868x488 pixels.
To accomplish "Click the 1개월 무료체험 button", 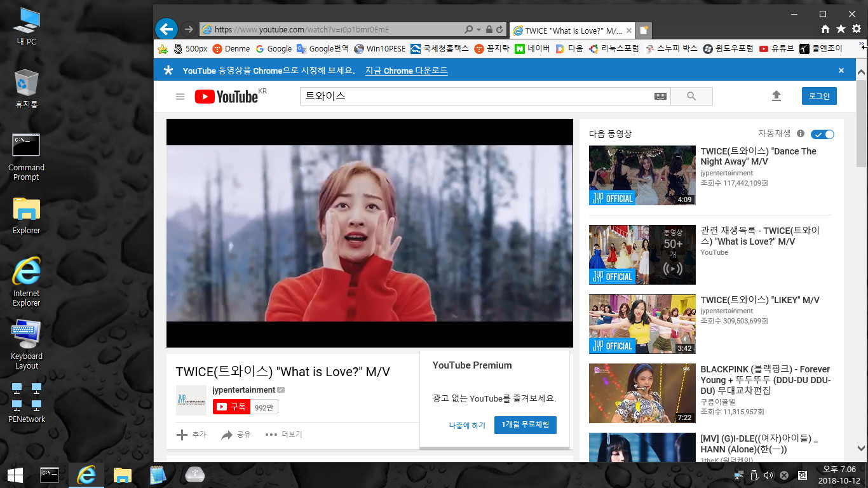I will click(526, 425).
